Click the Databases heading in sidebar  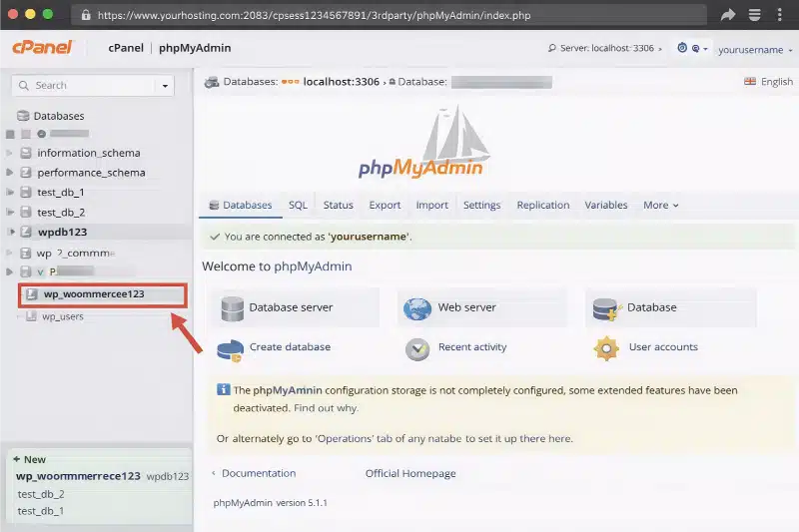point(59,116)
